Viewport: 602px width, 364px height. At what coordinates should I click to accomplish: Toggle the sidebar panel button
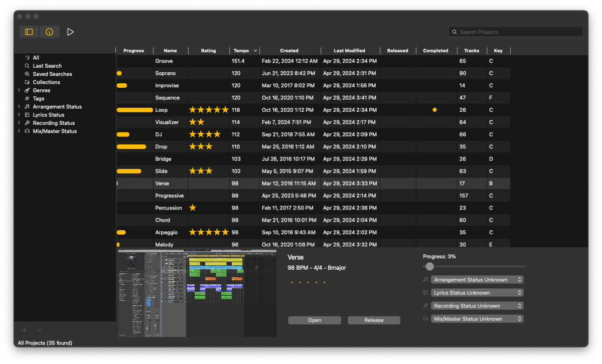pyautogui.click(x=29, y=32)
